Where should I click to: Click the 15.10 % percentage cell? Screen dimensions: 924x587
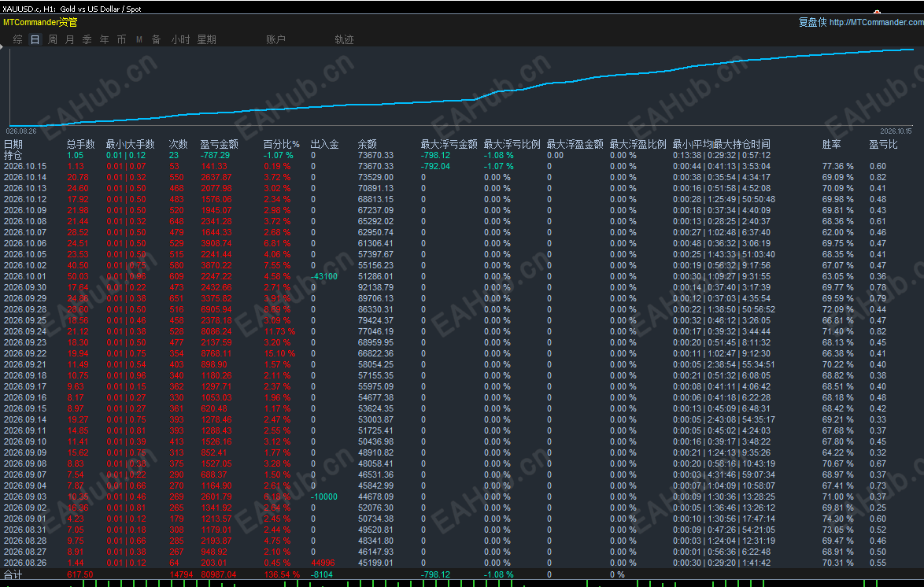click(279, 353)
